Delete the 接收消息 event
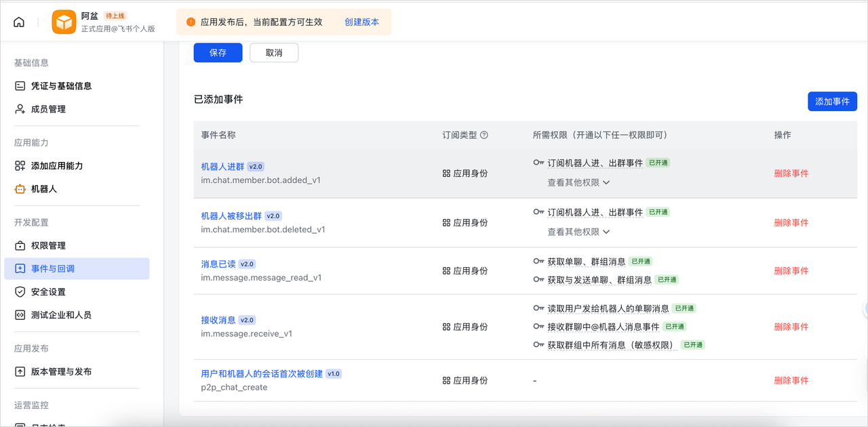This screenshot has width=868, height=427. click(x=791, y=327)
